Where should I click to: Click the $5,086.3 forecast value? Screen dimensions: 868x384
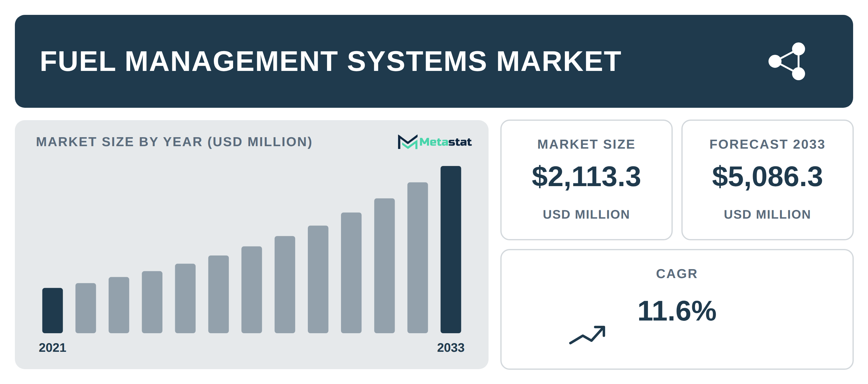coord(767,177)
